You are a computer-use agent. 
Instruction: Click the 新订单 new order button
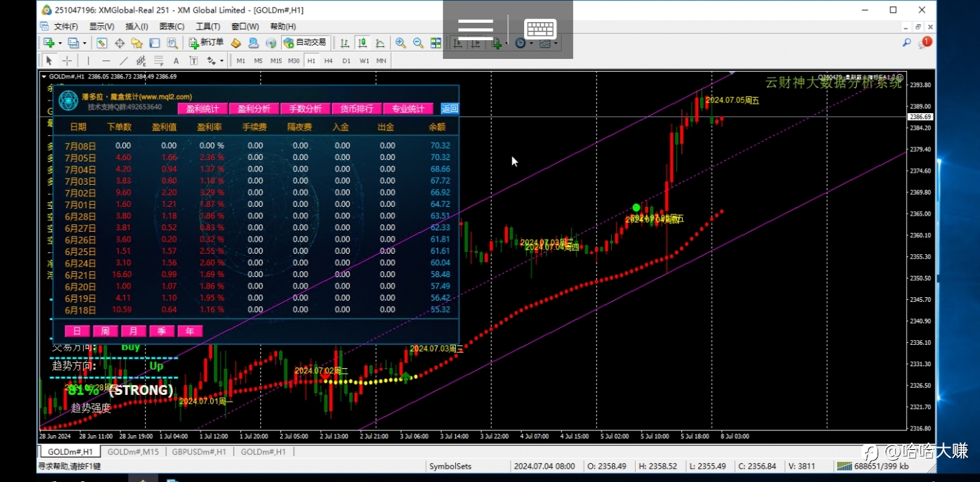(x=206, y=43)
